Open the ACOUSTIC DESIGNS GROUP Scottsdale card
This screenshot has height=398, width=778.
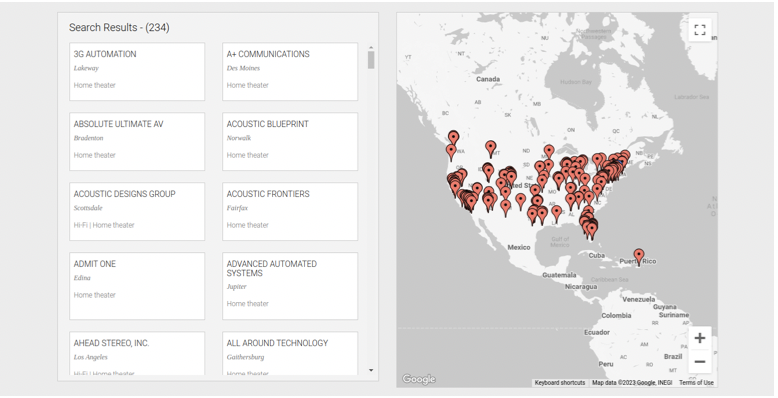click(x=137, y=211)
